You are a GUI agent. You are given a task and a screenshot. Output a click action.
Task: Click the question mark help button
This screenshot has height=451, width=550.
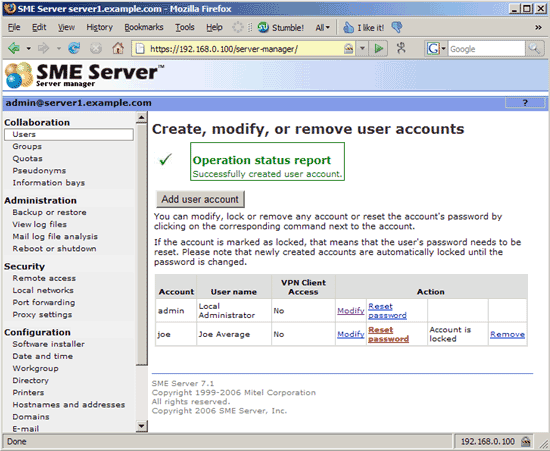point(525,103)
